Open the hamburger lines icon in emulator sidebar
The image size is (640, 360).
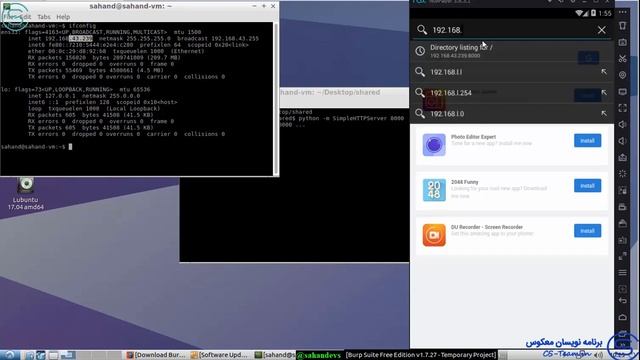coord(622,272)
